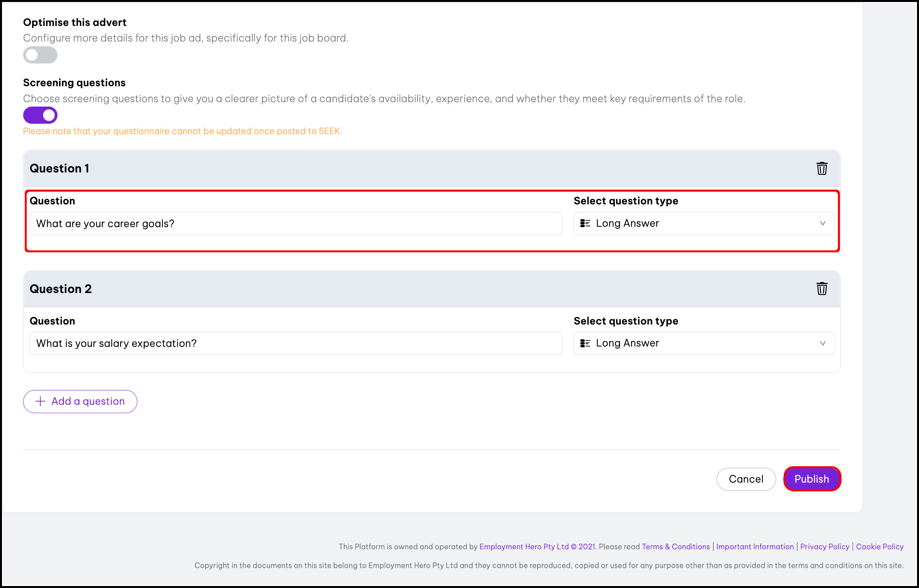Open Question 1 type dropdown

703,224
